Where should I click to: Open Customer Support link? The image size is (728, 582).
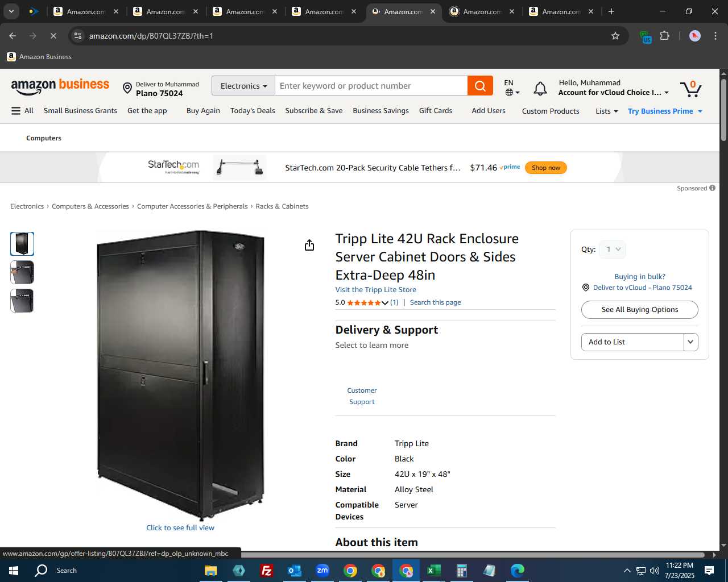point(362,396)
